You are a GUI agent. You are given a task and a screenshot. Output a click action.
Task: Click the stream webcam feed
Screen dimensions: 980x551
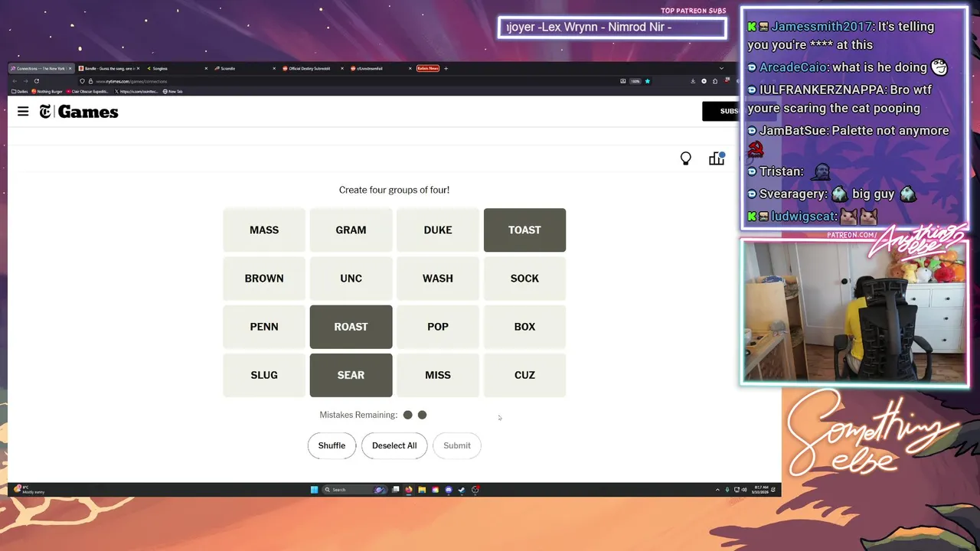pyautogui.click(x=854, y=312)
